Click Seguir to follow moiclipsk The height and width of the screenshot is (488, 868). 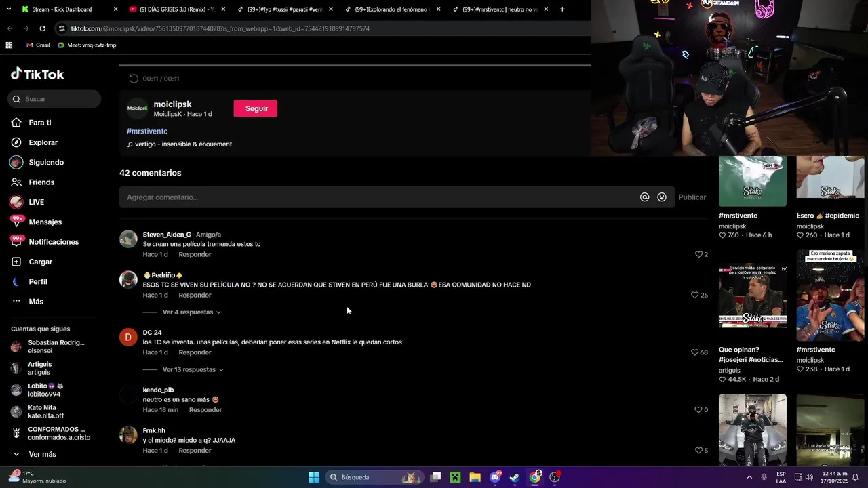tap(256, 108)
